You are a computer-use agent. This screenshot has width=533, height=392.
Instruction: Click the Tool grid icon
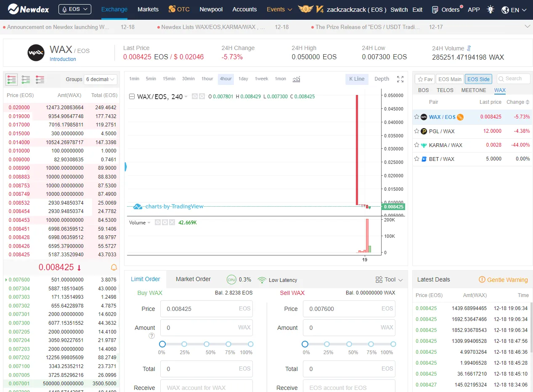[x=379, y=279]
